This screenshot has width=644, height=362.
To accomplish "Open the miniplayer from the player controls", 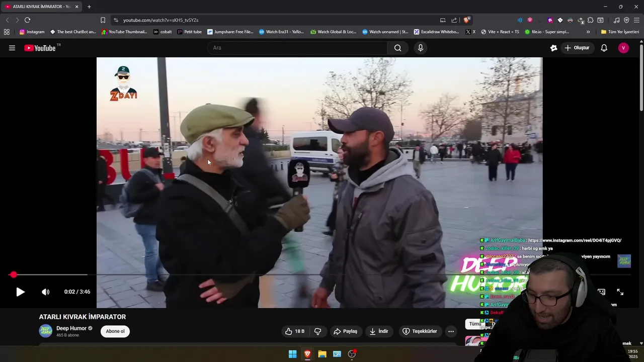I will [x=601, y=292].
